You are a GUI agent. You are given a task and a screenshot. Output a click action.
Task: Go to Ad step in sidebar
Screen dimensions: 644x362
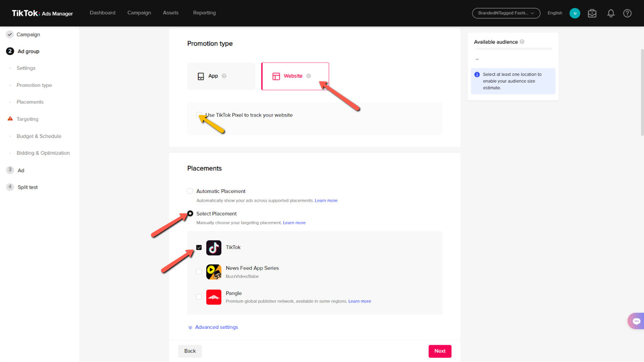click(x=21, y=170)
